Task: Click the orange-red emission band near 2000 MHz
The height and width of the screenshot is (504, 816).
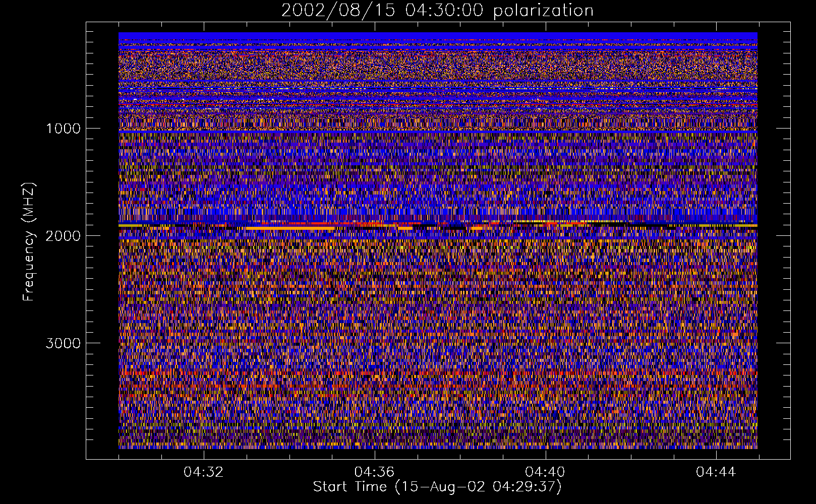Action: pos(438,225)
